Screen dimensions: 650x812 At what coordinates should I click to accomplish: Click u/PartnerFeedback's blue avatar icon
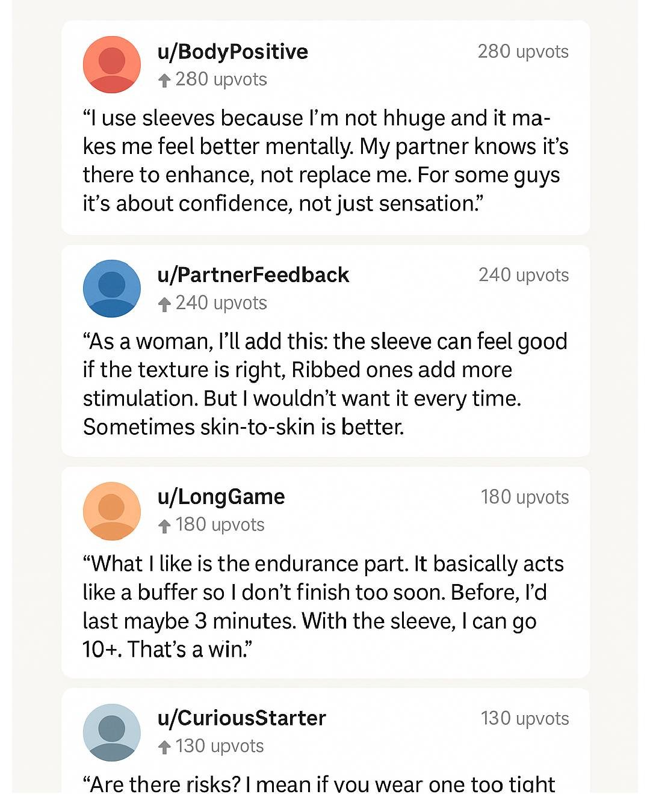coord(111,288)
